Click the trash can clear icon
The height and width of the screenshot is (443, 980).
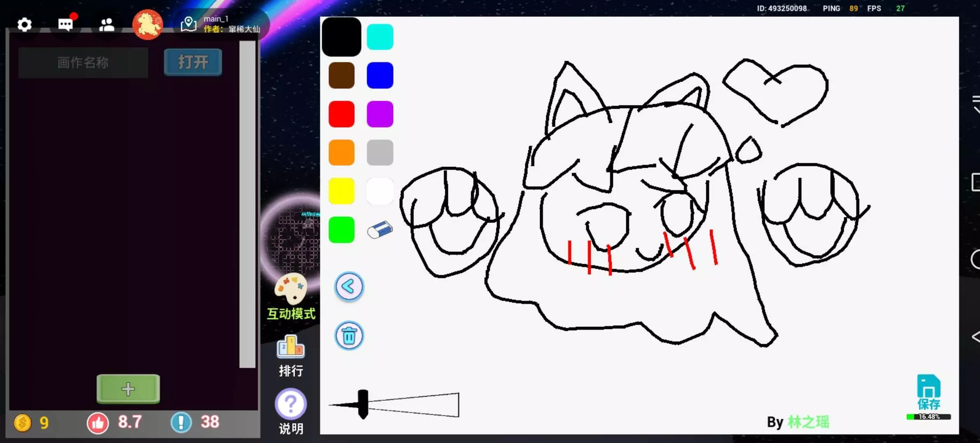click(x=349, y=336)
